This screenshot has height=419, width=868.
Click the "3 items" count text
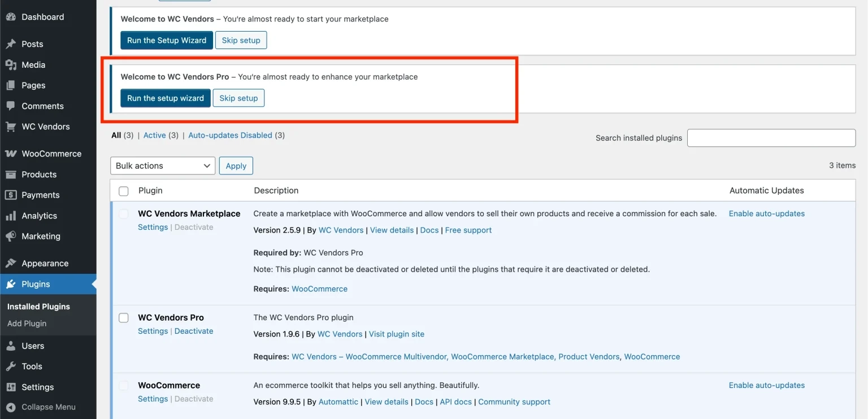pos(842,165)
